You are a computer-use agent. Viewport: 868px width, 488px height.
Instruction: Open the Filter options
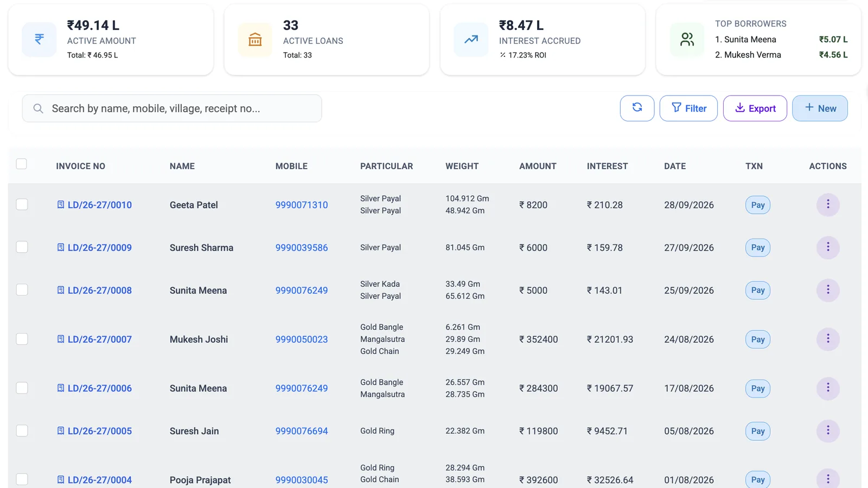[688, 108]
